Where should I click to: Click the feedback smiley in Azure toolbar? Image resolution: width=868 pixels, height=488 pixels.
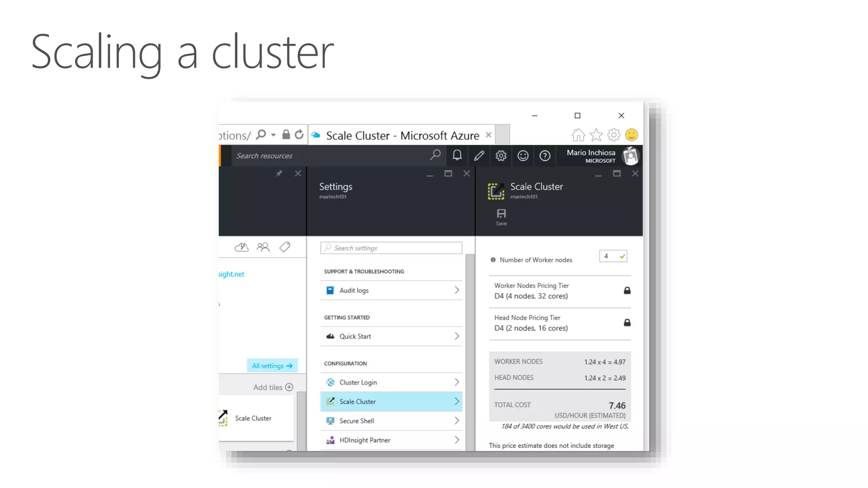pyautogui.click(x=523, y=155)
